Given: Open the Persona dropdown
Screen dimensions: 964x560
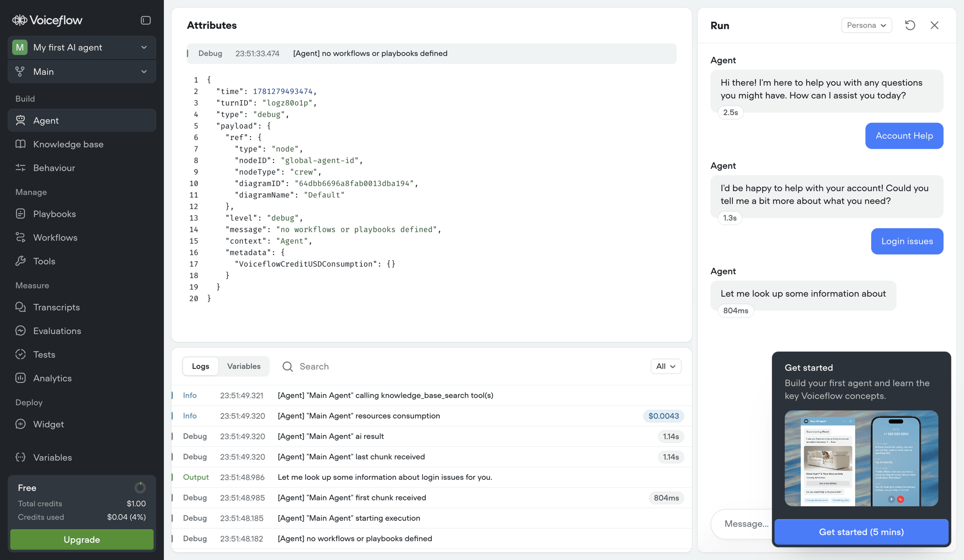Looking at the screenshot, I should click(x=867, y=25).
